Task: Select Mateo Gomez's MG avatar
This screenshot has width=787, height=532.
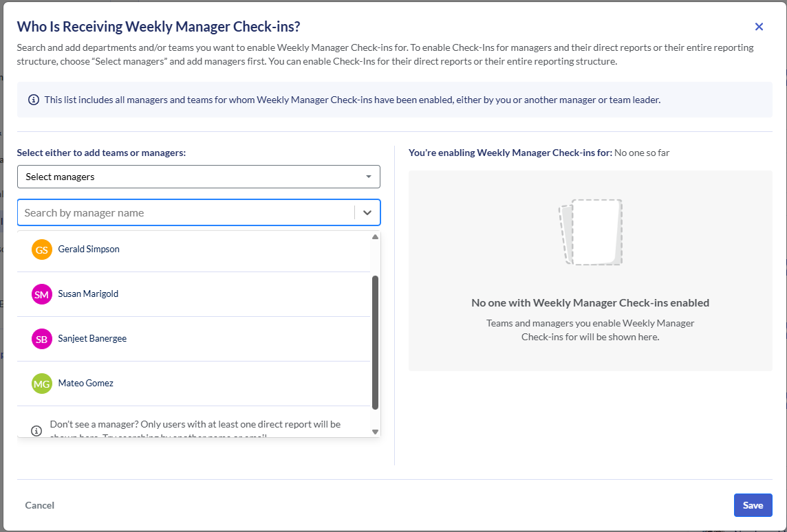Action: (x=42, y=383)
